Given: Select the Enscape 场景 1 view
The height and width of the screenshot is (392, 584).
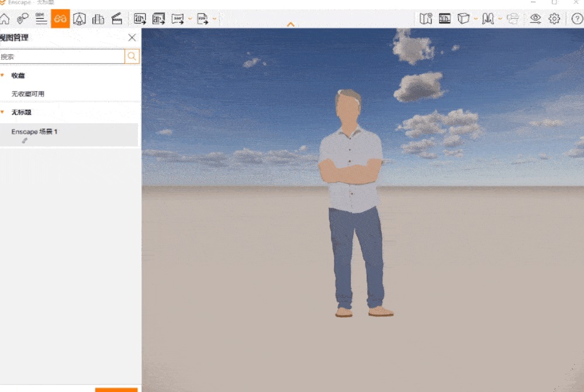Looking at the screenshot, I should pos(34,132).
